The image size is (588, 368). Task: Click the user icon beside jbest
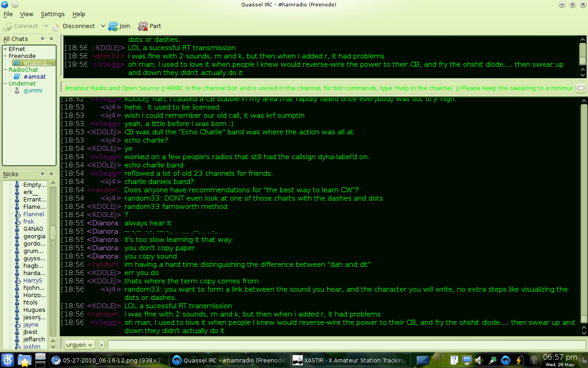pyautogui.click(x=17, y=332)
